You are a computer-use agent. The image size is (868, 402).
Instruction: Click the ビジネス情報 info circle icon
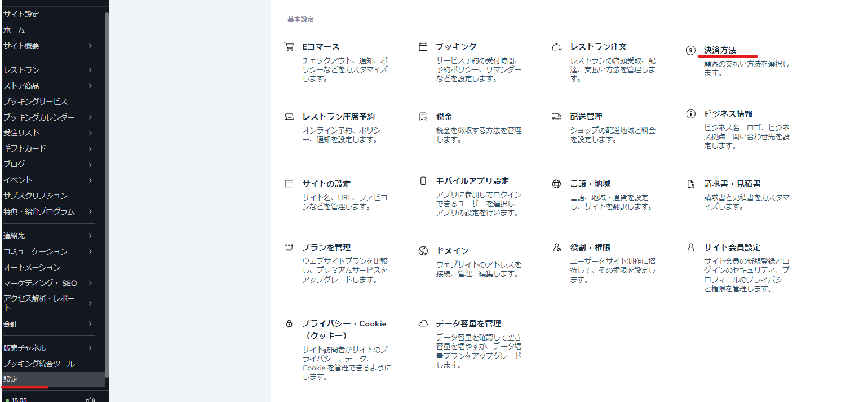point(690,114)
